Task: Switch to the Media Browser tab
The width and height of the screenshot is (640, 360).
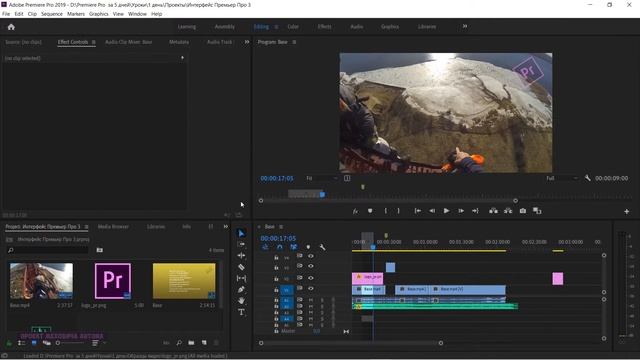Action: tap(113, 227)
